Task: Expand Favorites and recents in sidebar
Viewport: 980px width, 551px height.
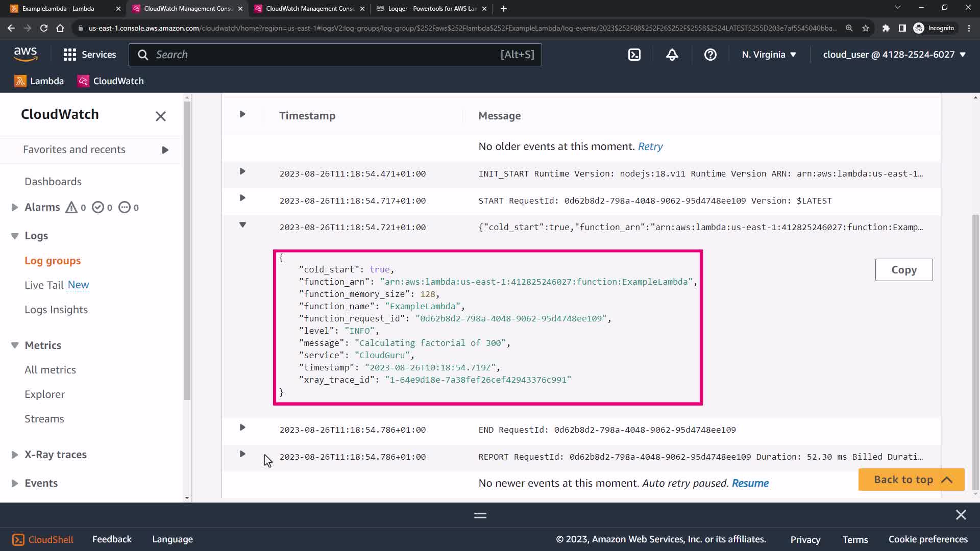Action: coord(165,150)
